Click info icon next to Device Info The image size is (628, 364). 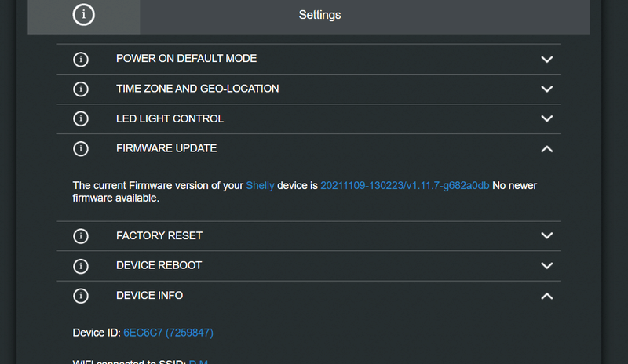pos(81,296)
